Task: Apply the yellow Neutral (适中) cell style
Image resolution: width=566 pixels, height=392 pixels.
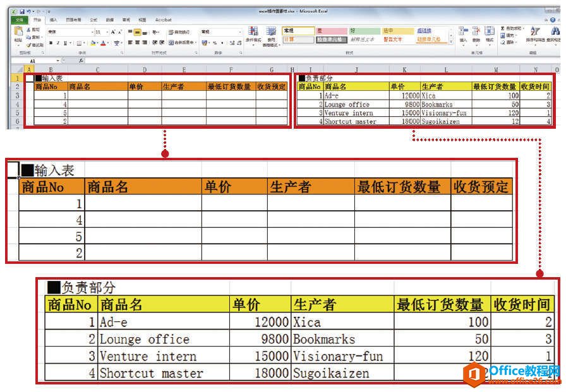Action: pos(398,31)
